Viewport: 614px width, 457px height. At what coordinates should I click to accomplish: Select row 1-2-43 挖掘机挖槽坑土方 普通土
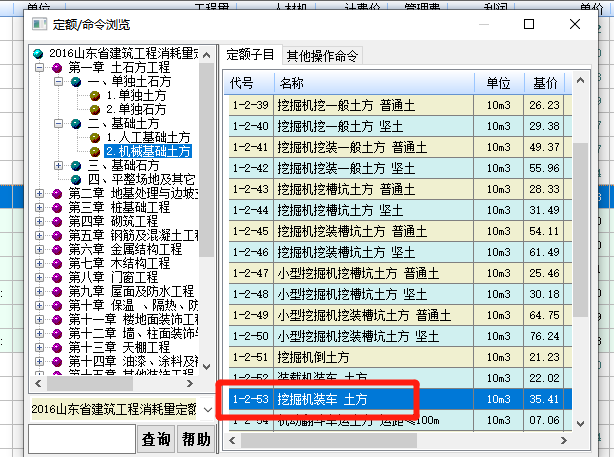click(400, 190)
